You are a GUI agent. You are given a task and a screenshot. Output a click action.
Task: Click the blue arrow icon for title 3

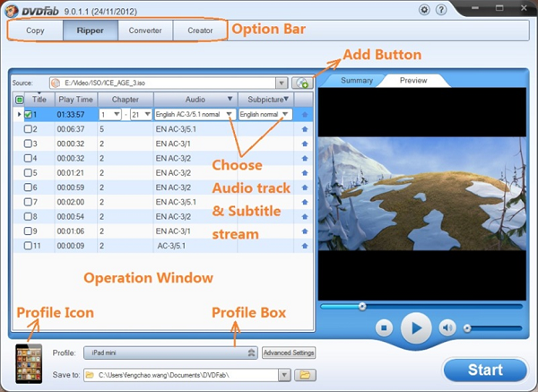click(305, 144)
